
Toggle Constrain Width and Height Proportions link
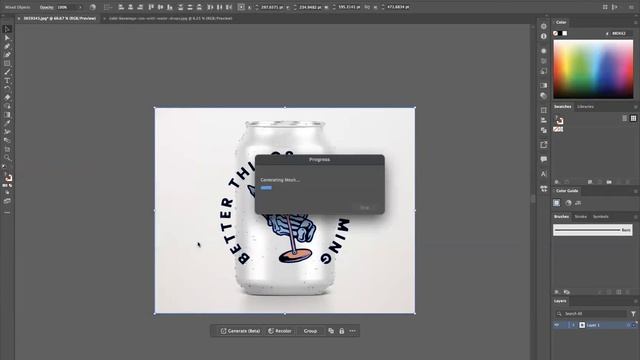click(x=367, y=7)
